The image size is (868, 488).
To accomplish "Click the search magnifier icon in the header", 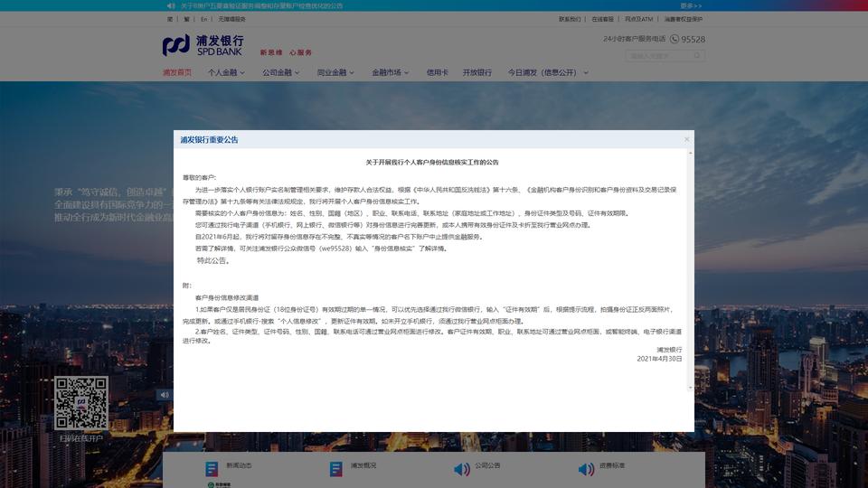I will pos(697,55).
